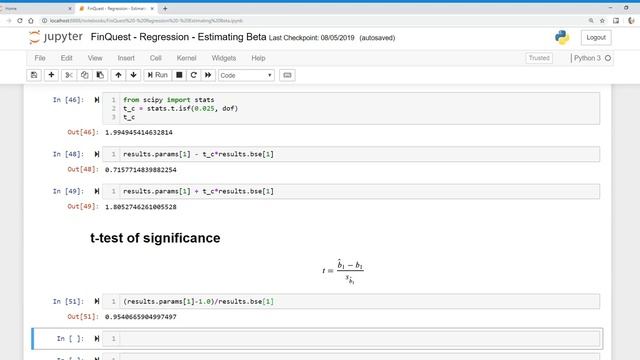This screenshot has width=640, height=360.
Task: Select output value 0.7157714839882254
Action: click(x=141, y=170)
